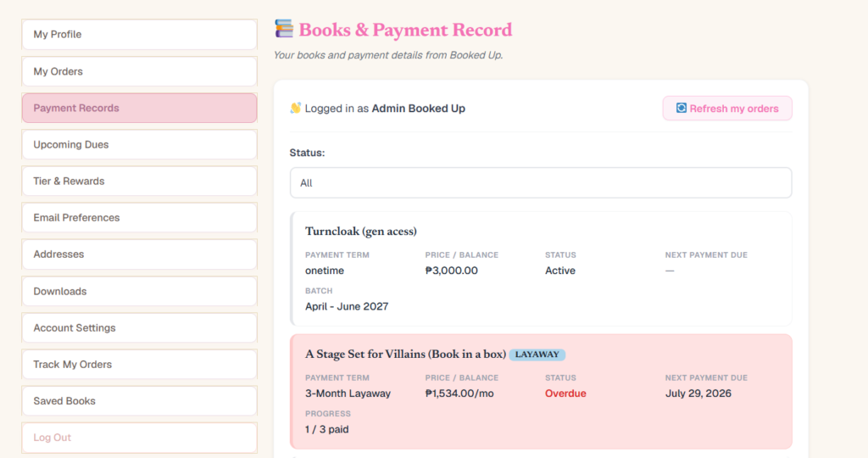This screenshot has width=868, height=458.
Task: Open Email Preferences from the sidebar
Action: point(140,218)
